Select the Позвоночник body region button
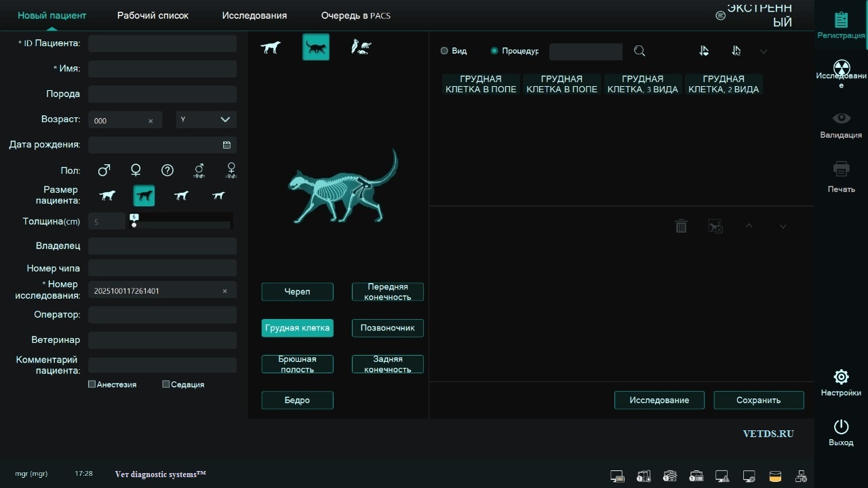This screenshot has width=868, height=488. (x=387, y=328)
